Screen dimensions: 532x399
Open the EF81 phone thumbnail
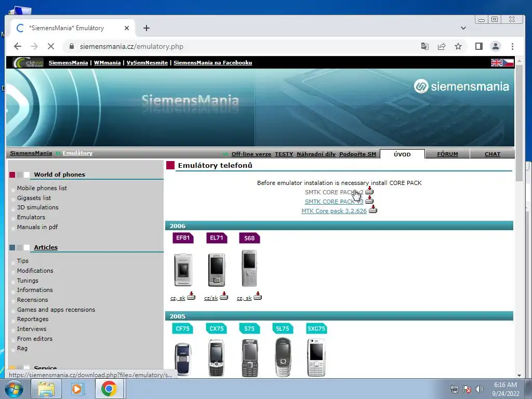click(x=183, y=270)
